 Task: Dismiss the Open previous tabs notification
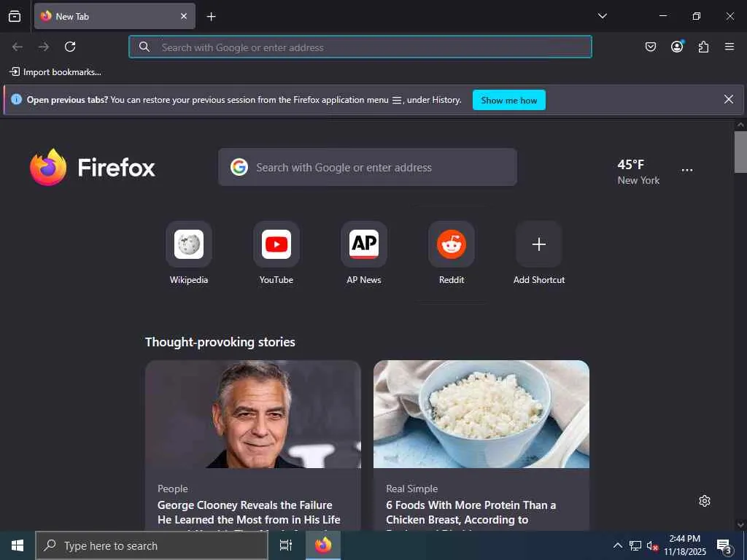pyautogui.click(x=729, y=99)
